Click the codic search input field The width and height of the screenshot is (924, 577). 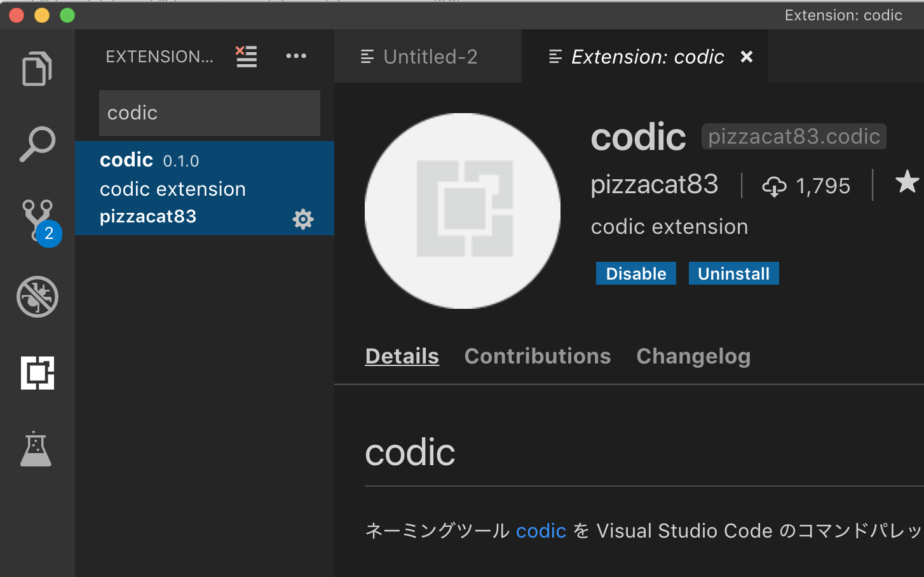pos(210,113)
